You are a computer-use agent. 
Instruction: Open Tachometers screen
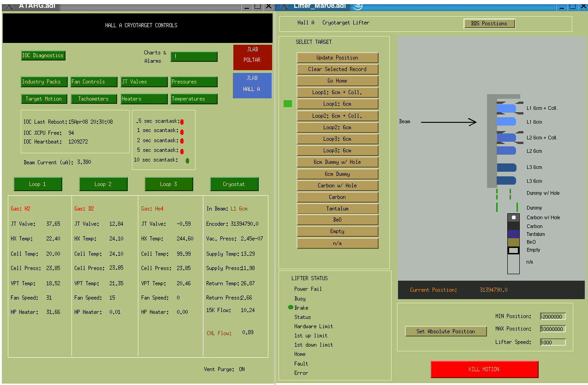[94, 99]
